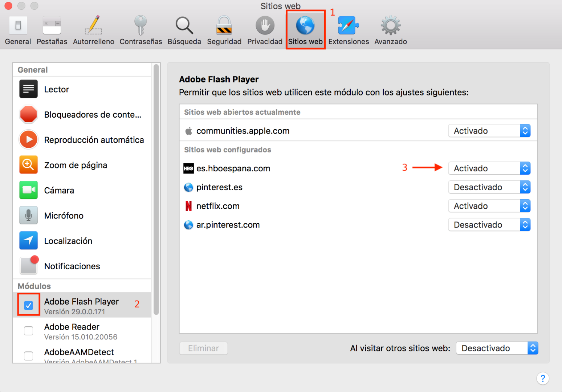Select Reproducción automática in the sidebar
The image size is (562, 392).
pos(94,140)
